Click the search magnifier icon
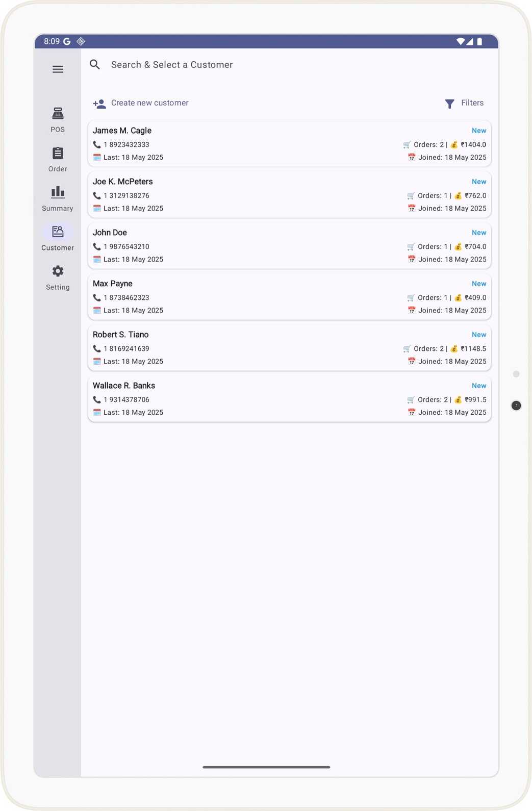Screen dimensions: 532x811 pyautogui.click(x=95, y=65)
